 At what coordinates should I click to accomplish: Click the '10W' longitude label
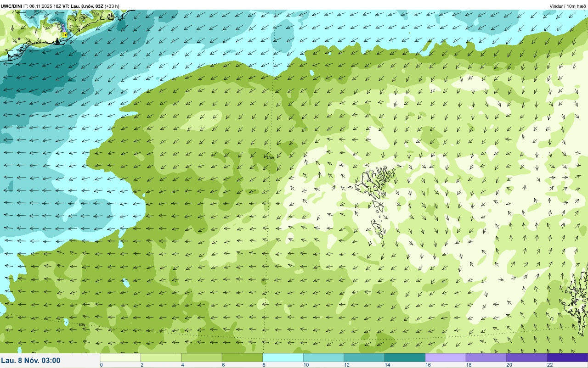pos(270,157)
